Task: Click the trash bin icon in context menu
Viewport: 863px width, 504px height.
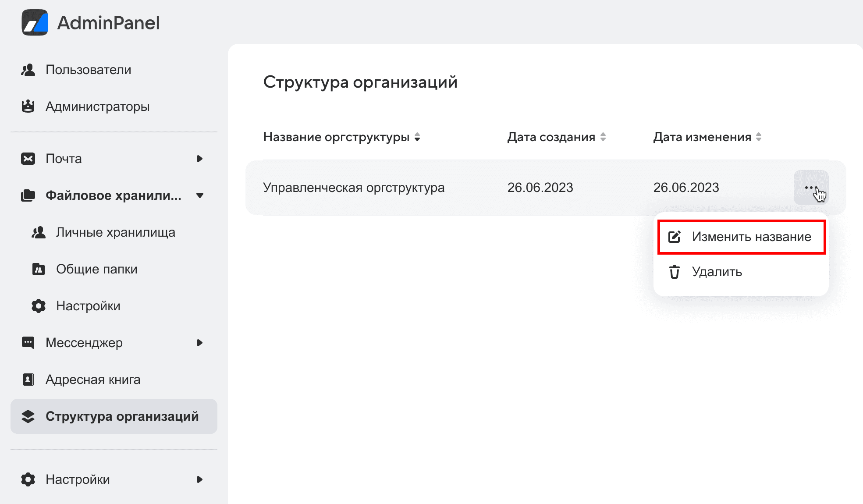Action: [674, 272]
